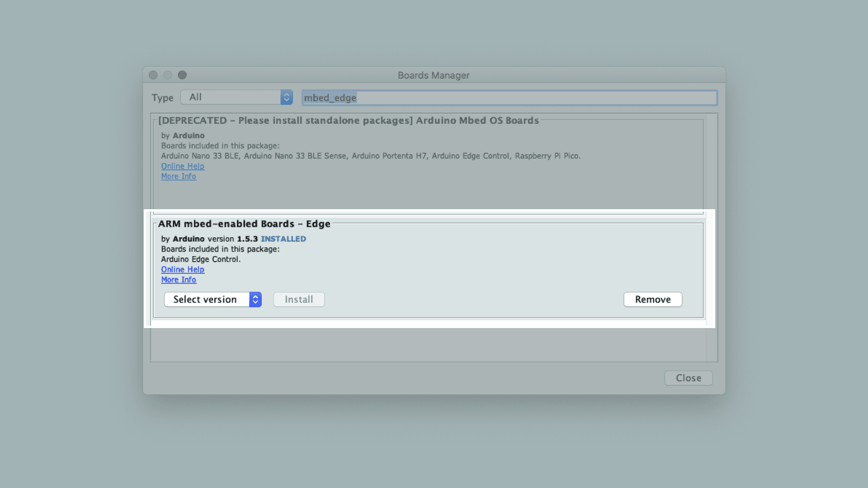Viewport: 868px width, 488px height.
Task: Click the minimize window dot
Action: (x=168, y=75)
